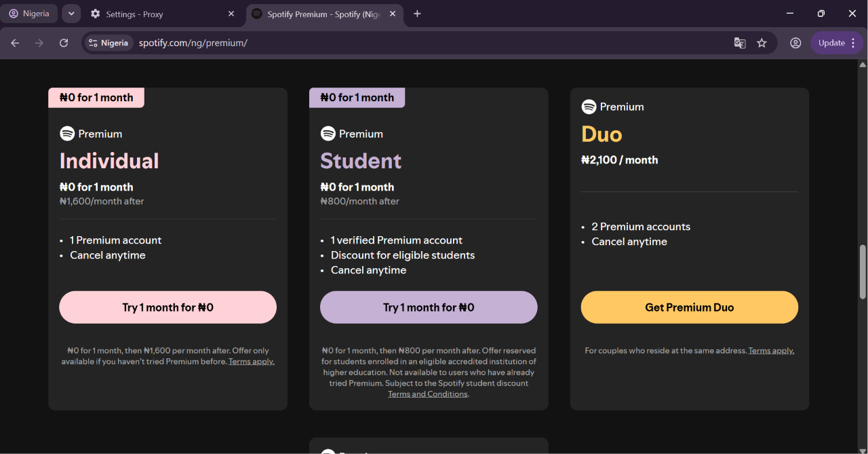Close the Spotify Premium tab
The width and height of the screenshot is (868, 454).
(x=392, y=14)
